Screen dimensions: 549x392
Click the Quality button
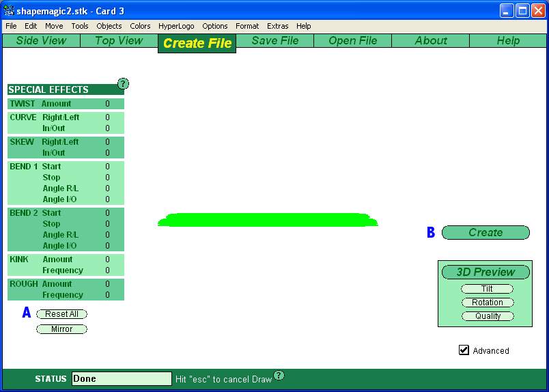[487, 316]
